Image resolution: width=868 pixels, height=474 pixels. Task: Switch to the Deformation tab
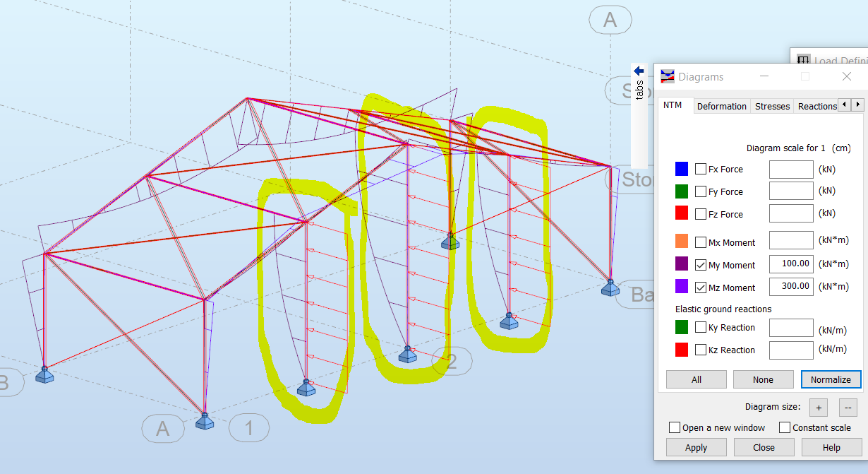pyautogui.click(x=721, y=105)
